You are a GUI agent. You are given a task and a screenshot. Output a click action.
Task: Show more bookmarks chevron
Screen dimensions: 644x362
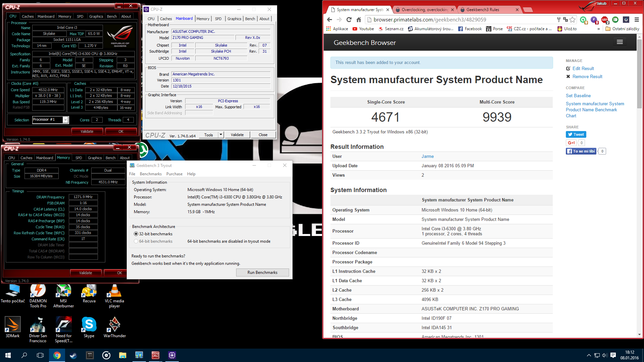point(598,29)
